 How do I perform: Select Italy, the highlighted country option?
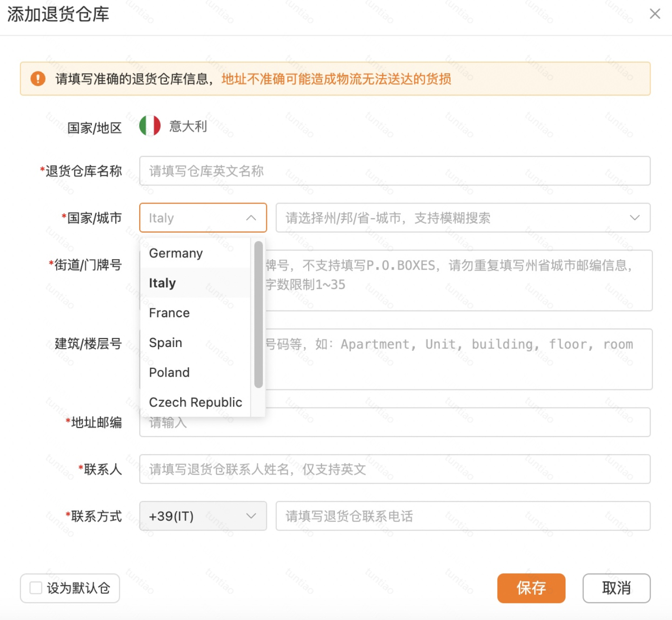[162, 282]
